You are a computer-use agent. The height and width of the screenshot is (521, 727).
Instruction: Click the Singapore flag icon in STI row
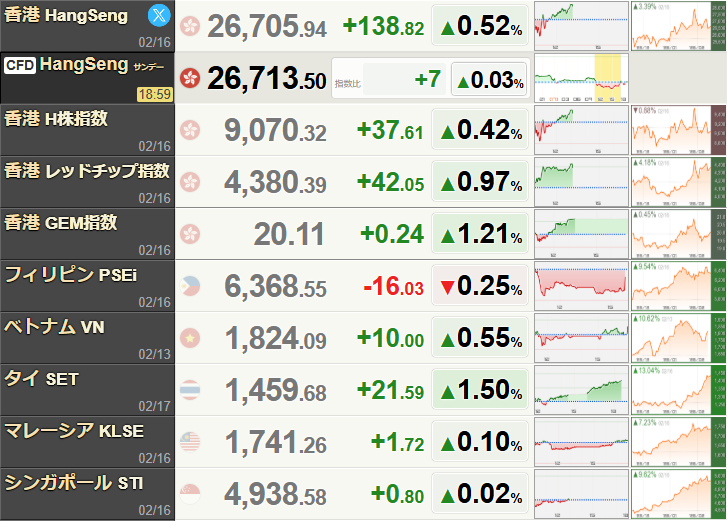[190, 494]
